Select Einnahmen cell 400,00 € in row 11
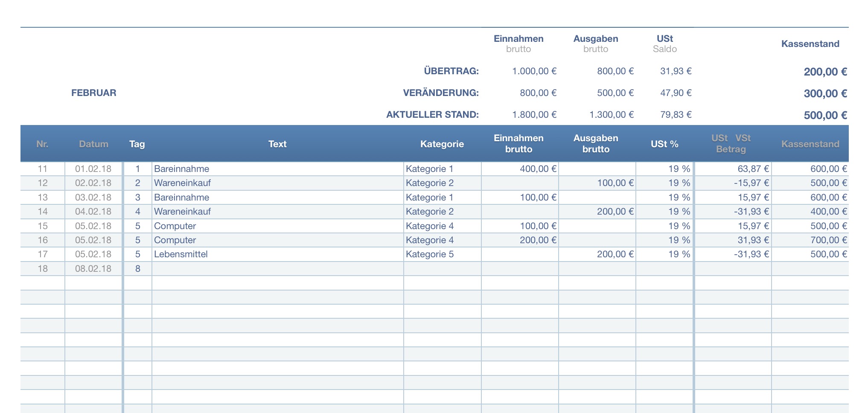 click(538, 169)
